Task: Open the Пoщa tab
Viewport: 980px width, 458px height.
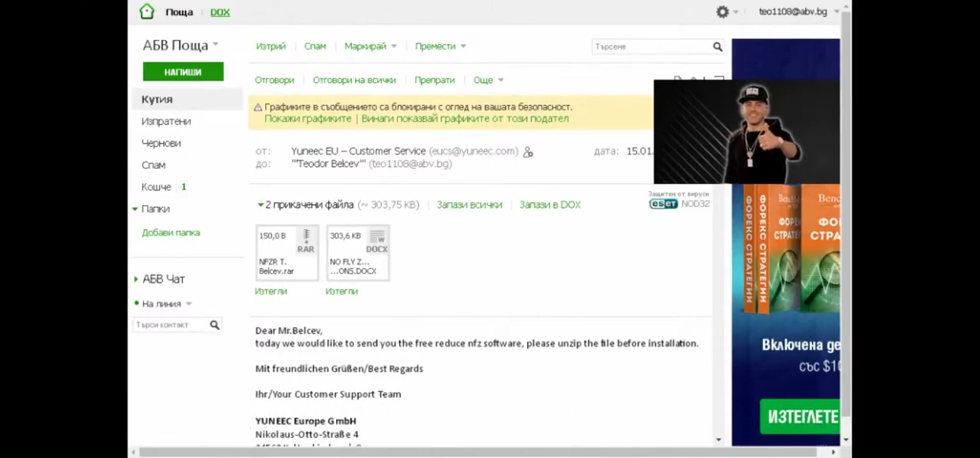Action: [179, 12]
